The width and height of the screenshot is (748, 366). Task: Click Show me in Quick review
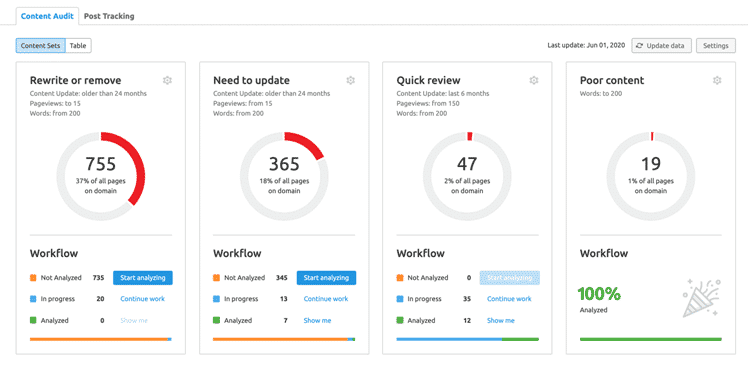coord(500,321)
